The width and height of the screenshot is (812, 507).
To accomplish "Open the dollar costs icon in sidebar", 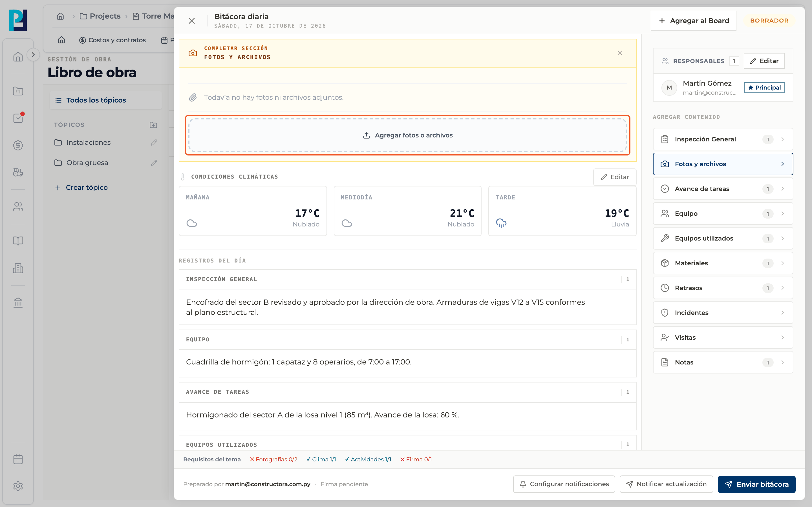I will click(x=18, y=145).
